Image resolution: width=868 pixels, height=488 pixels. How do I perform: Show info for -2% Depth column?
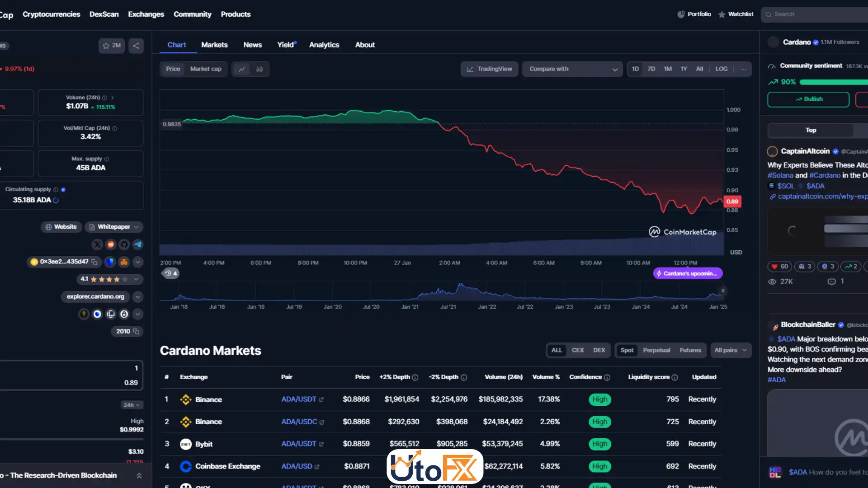coord(464,377)
